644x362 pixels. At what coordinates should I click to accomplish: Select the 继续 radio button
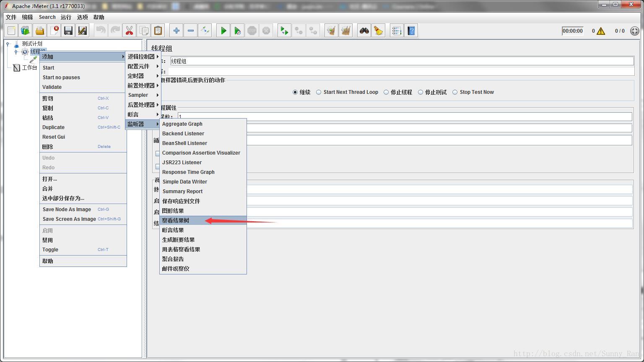[x=295, y=92]
